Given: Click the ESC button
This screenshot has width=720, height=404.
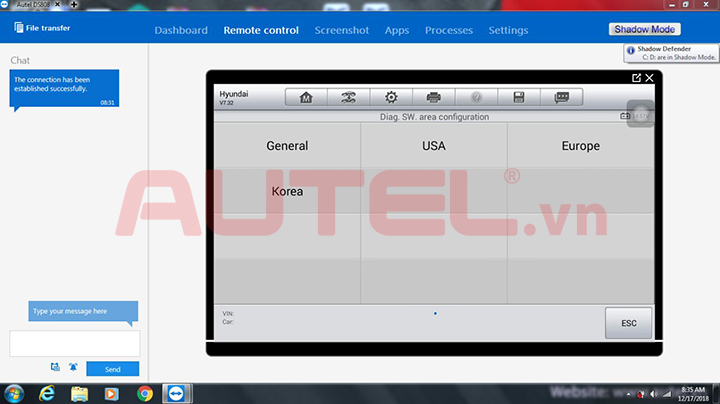Looking at the screenshot, I should tap(629, 323).
